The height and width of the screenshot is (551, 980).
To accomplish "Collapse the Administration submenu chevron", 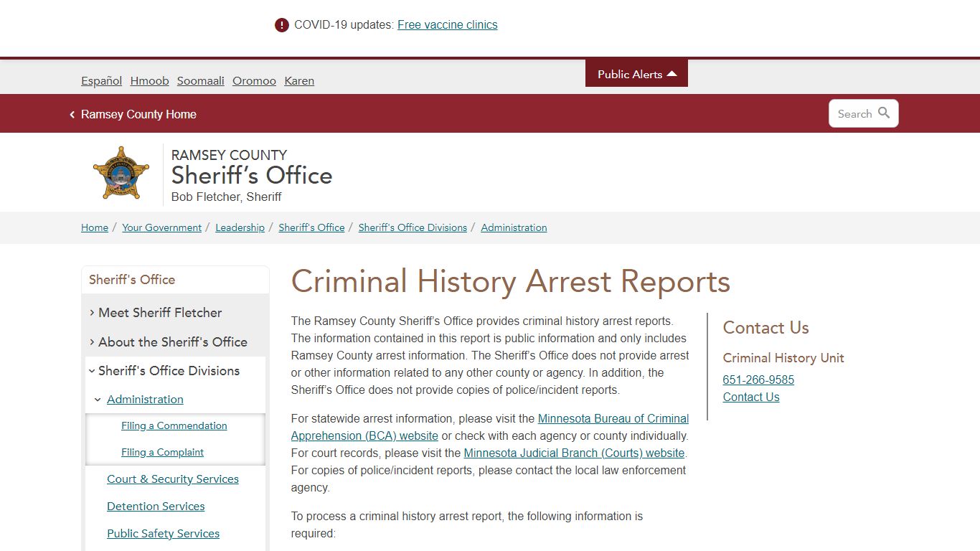I will tap(98, 400).
